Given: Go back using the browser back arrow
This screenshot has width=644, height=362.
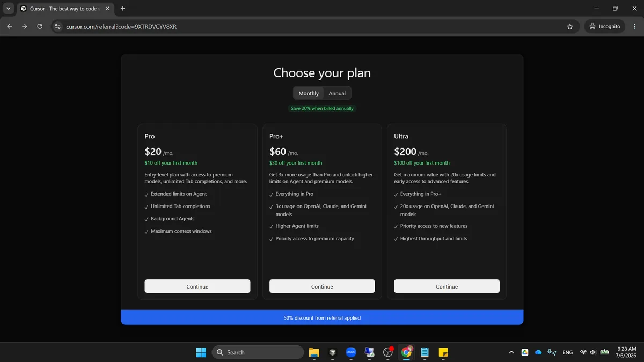Looking at the screenshot, I should tap(9, 26).
